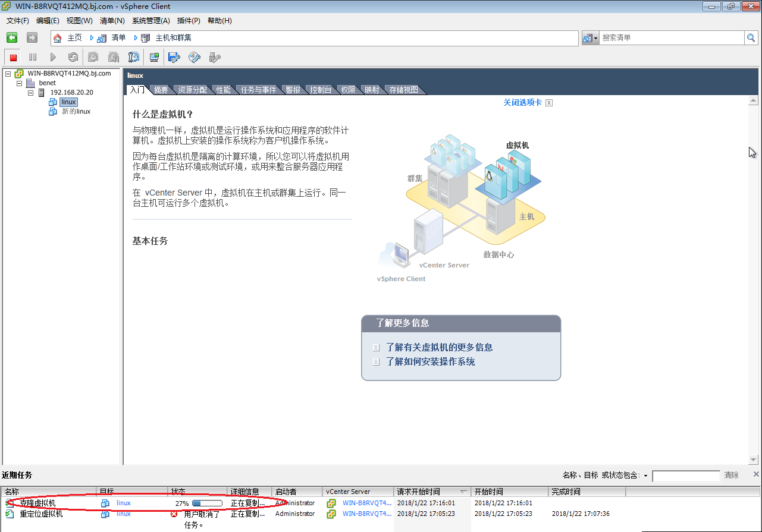Click WIN-B8RVQT4... link in 重定位虚拟机 row
The image size is (762, 532).
pyautogui.click(x=367, y=514)
